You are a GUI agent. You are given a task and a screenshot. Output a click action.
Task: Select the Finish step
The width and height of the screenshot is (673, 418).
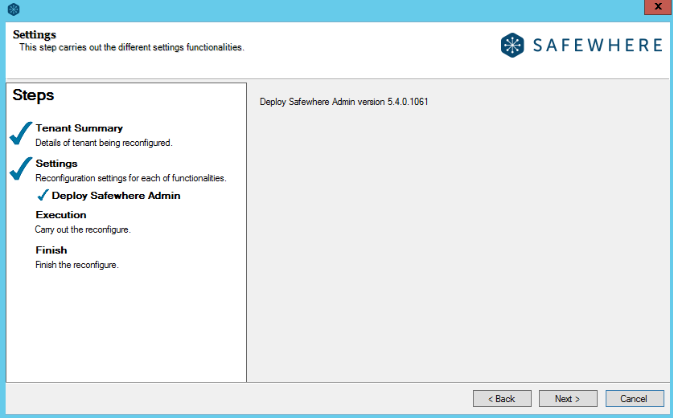tap(50, 250)
